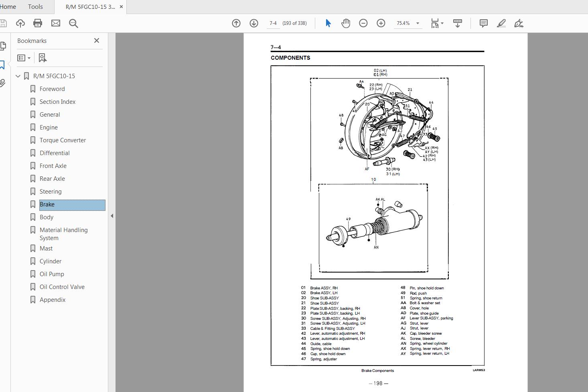Click the page number input field
The width and height of the screenshot is (588, 392).
[x=273, y=23]
